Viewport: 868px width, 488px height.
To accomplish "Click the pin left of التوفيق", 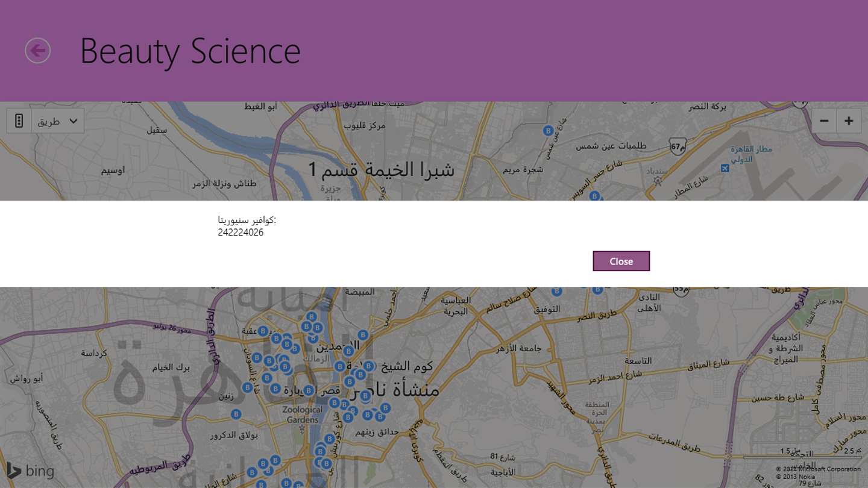I will pyautogui.click(x=557, y=292).
